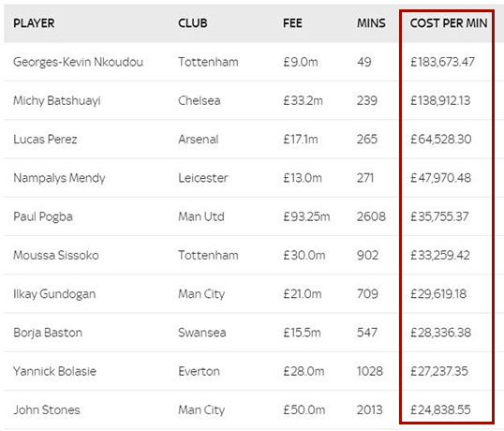Click the Everton club cell
This screenshot has width=504, height=431.
click(x=199, y=371)
